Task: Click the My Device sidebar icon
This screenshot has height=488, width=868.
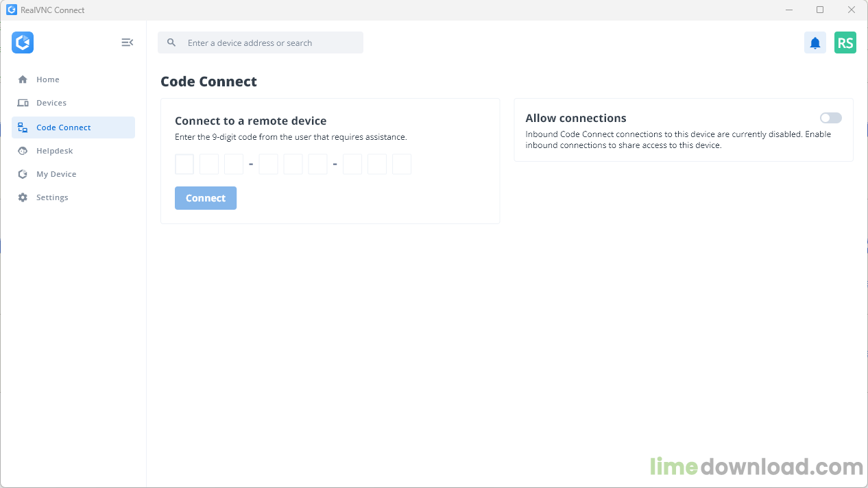Action: [23, 174]
